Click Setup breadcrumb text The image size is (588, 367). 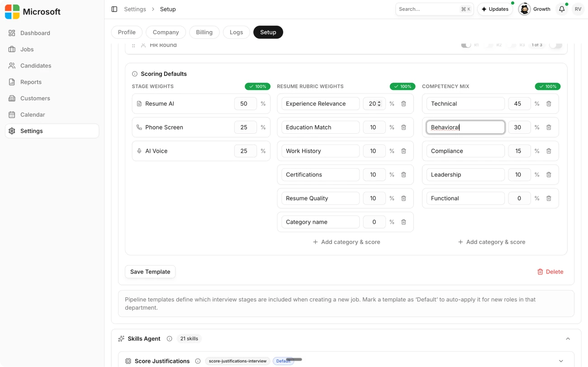tap(168, 9)
